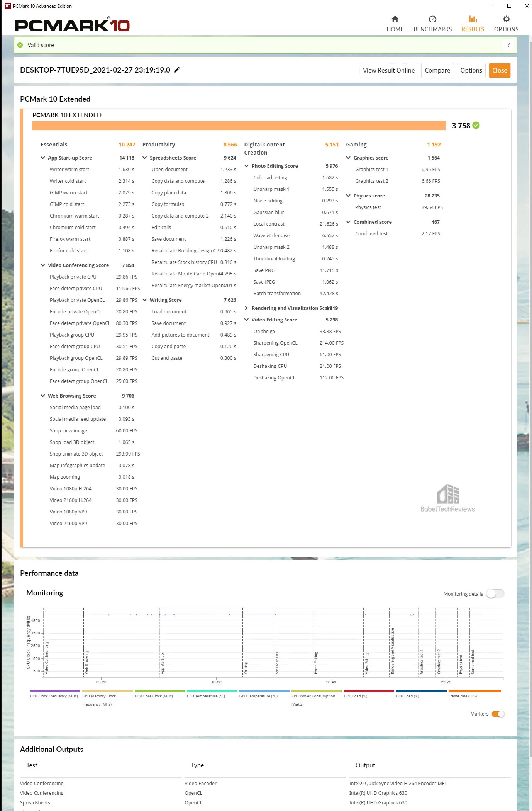Viewport: 532px width, 811px height.
Task: Expand Rendering and Visualization Score section
Action: tap(247, 308)
